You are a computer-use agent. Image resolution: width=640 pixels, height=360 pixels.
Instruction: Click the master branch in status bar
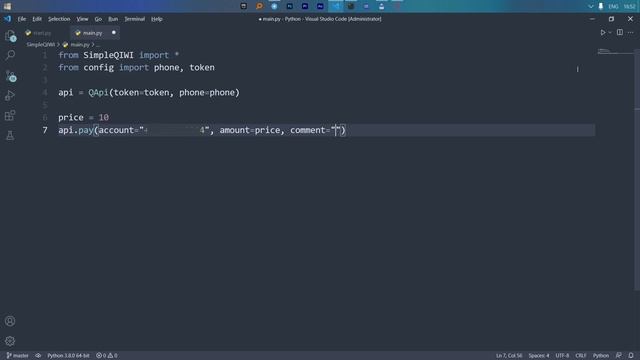(18, 356)
